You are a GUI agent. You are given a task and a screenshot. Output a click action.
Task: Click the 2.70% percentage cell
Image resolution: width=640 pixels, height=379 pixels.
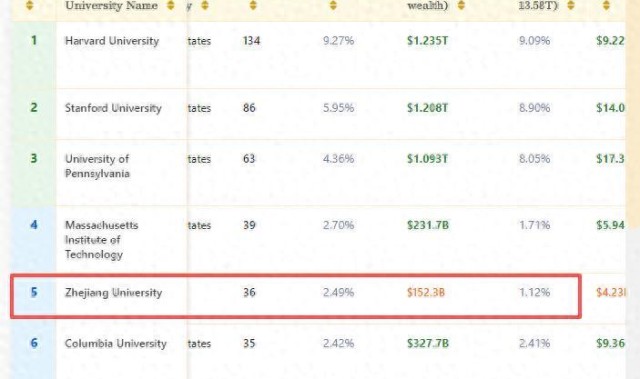338,225
